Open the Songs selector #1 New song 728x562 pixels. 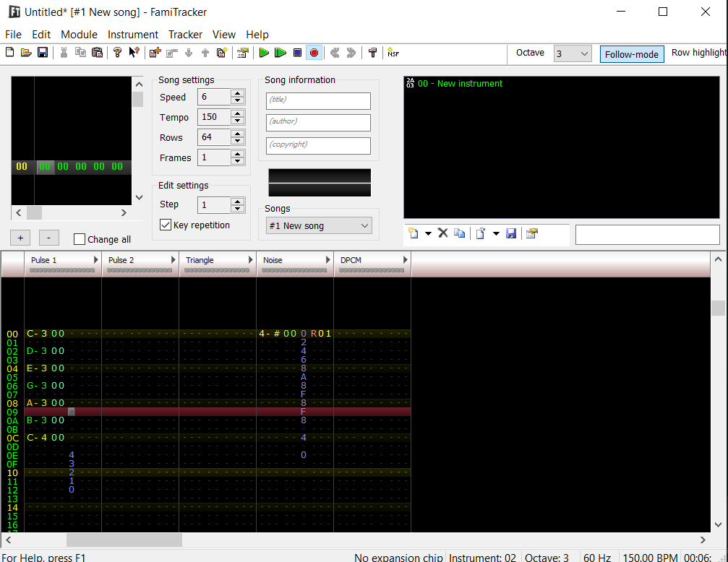[x=319, y=225]
